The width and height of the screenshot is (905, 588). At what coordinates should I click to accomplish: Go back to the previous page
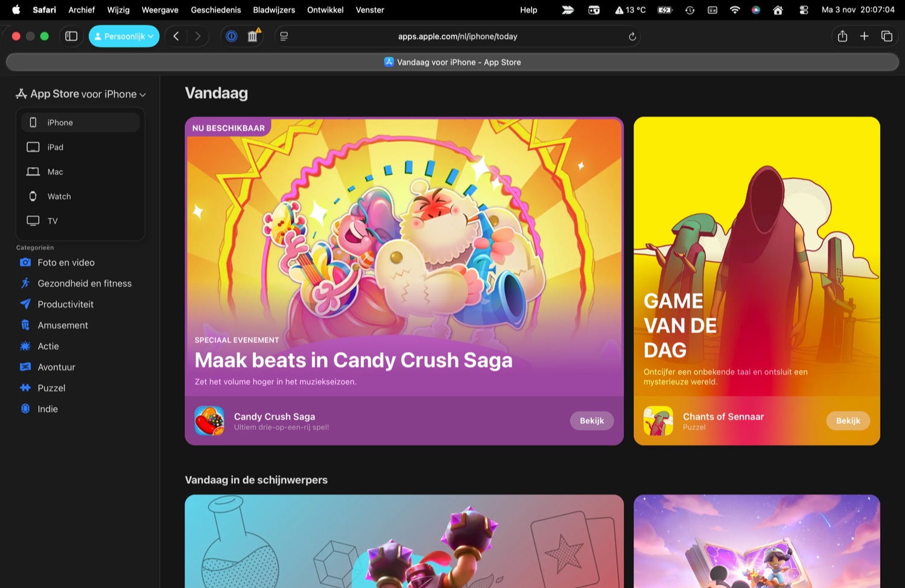(176, 36)
